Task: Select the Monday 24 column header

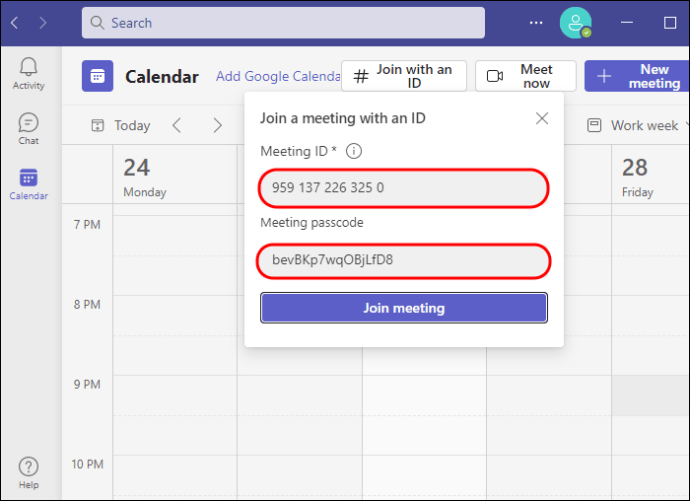Action: pos(175,174)
